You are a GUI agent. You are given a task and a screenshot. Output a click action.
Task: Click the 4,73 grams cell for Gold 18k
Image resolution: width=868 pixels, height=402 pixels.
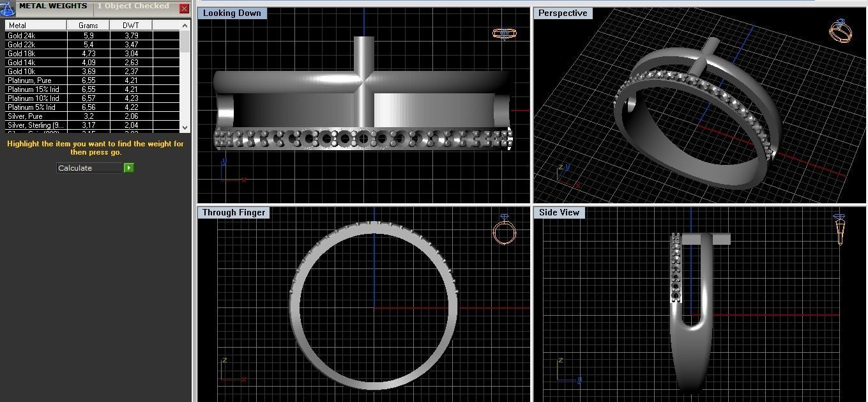click(x=88, y=54)
